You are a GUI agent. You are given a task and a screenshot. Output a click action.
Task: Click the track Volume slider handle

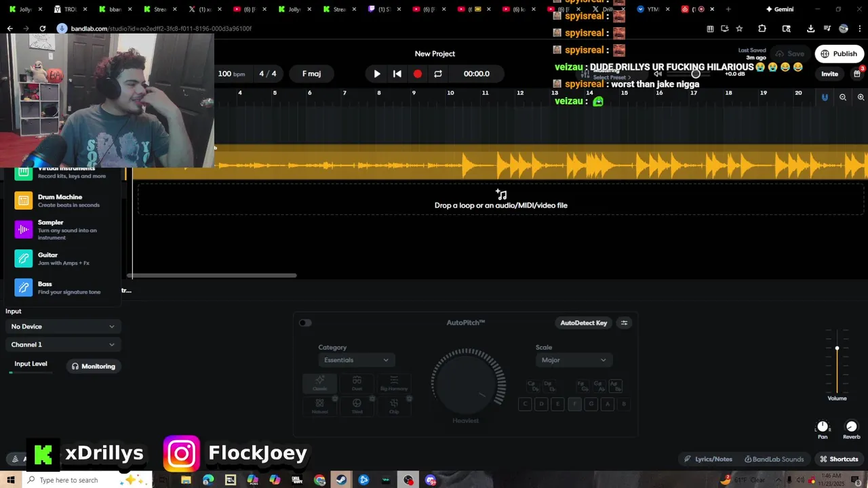click(837, 348)
